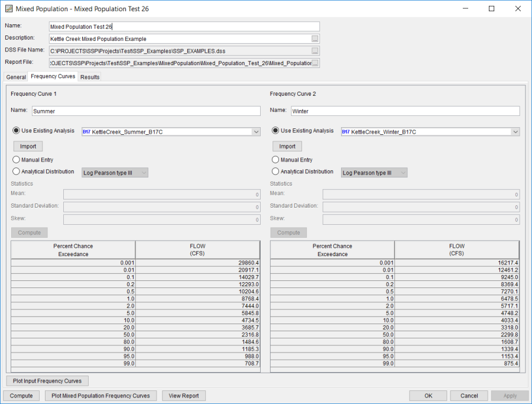Image resolution: width=532 pixels, height=404 pixels.
Task: Confirm with the OK button
Action: [x=428, y=396]
